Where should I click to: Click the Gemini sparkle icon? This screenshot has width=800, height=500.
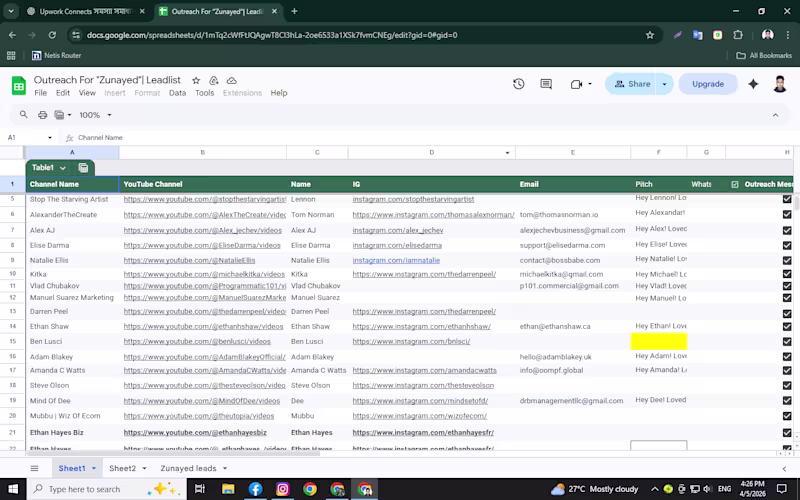753,84
